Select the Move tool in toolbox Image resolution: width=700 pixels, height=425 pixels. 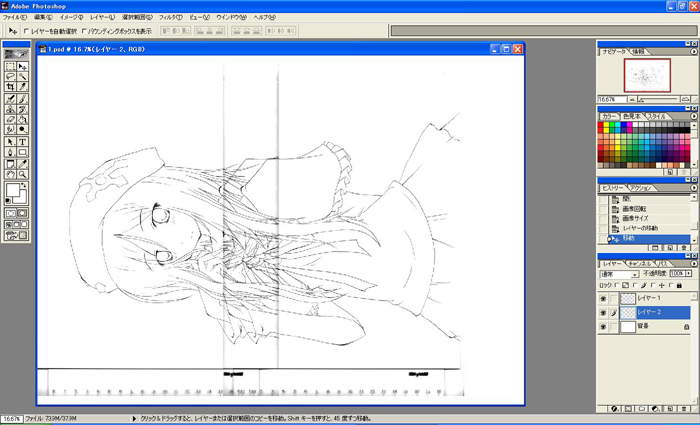point(22,67)
